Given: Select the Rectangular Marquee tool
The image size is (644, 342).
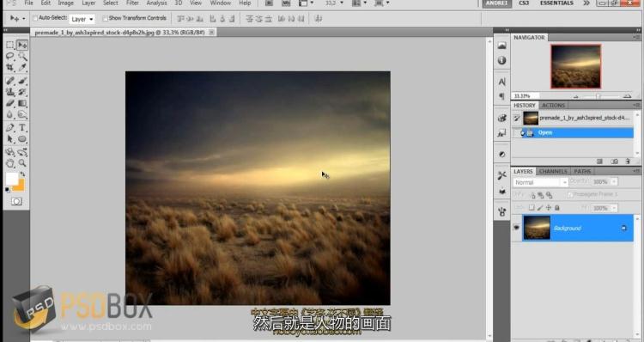Looking at the screenshot, I should [x=10, y=45].
